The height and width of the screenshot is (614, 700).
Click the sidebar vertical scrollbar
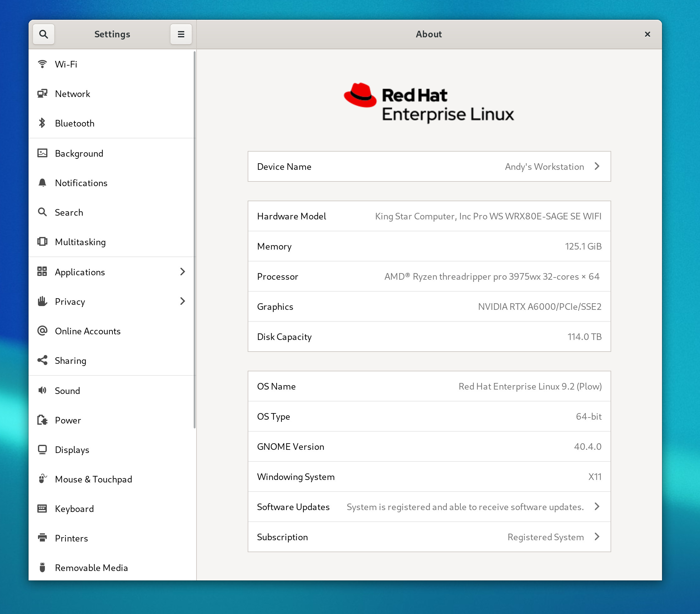coord(195,240)
